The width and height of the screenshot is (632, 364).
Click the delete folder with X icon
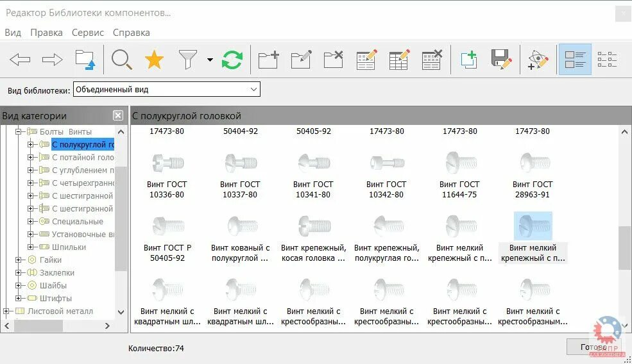click(334, 60)
